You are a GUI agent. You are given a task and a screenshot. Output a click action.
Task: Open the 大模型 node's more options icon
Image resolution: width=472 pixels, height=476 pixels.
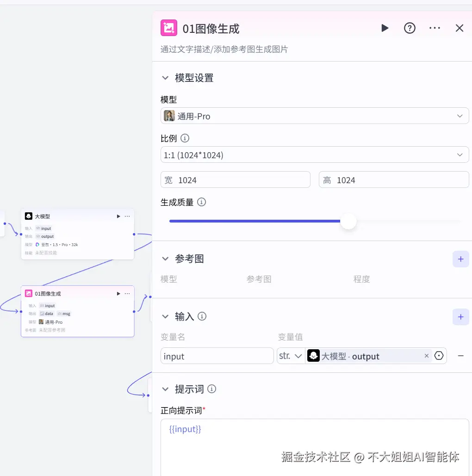(x=126, y=216)
